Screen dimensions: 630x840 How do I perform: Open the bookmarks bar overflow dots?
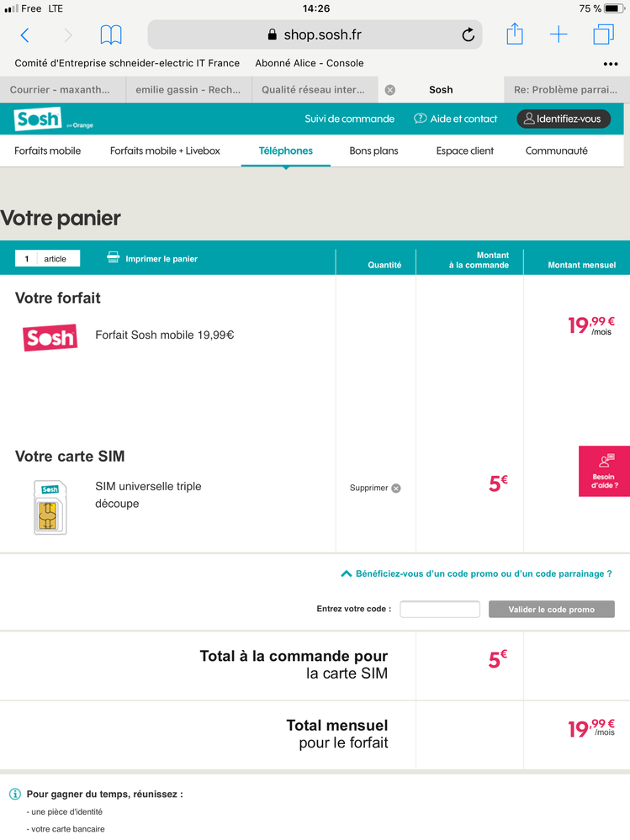tap(611, 64)
